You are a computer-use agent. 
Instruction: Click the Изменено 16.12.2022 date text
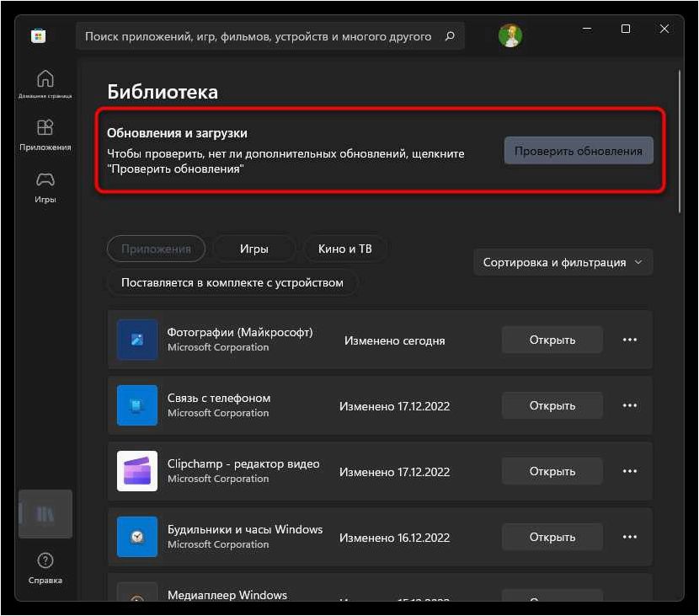[394, 538]
